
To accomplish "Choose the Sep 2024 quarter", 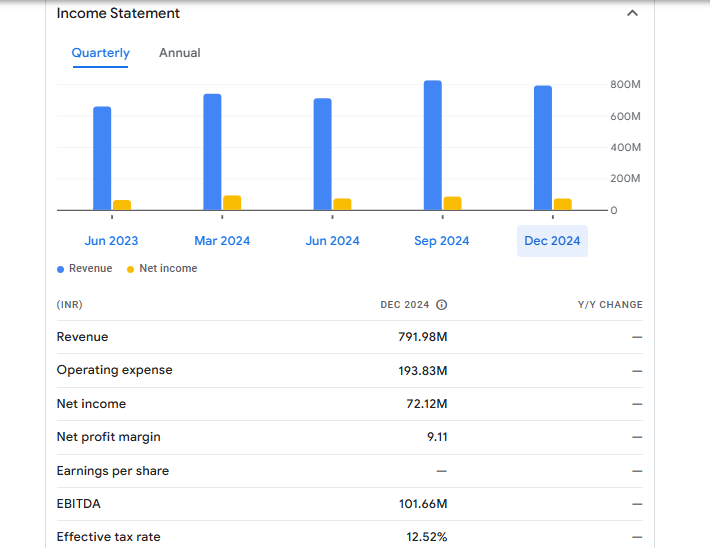I will point(442,241).
